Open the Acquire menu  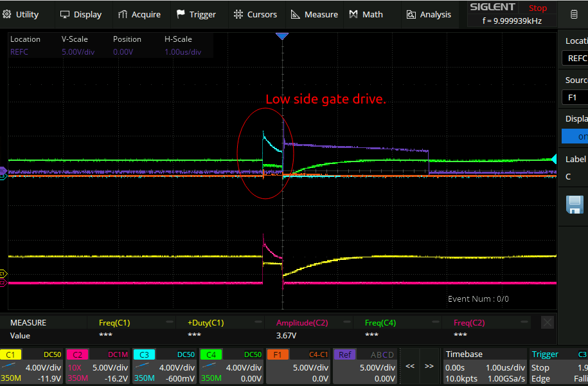click(139, 14)
